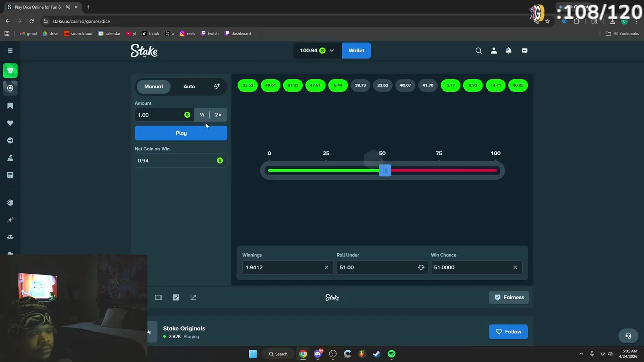Click the browser address bar URL
The width and height of the screenshot is (644, 362).
(81, 21)
